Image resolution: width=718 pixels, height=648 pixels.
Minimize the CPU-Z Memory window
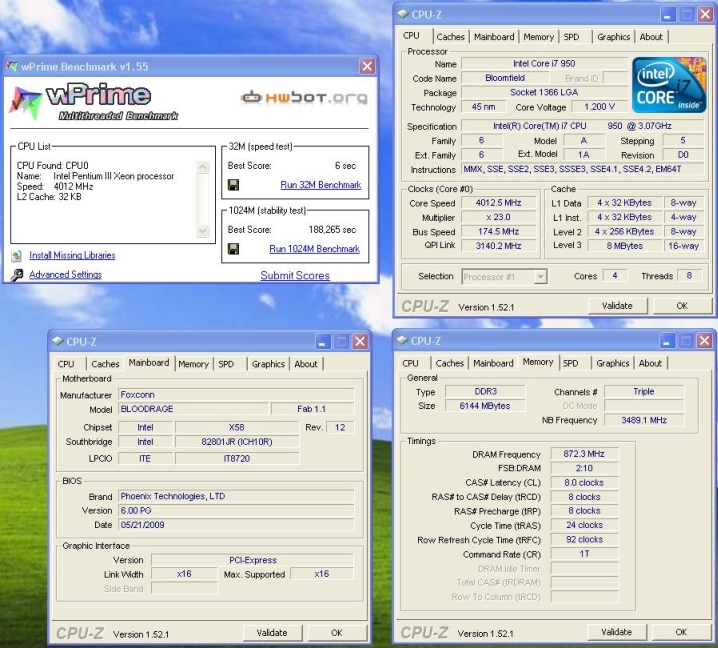point(667,341)
